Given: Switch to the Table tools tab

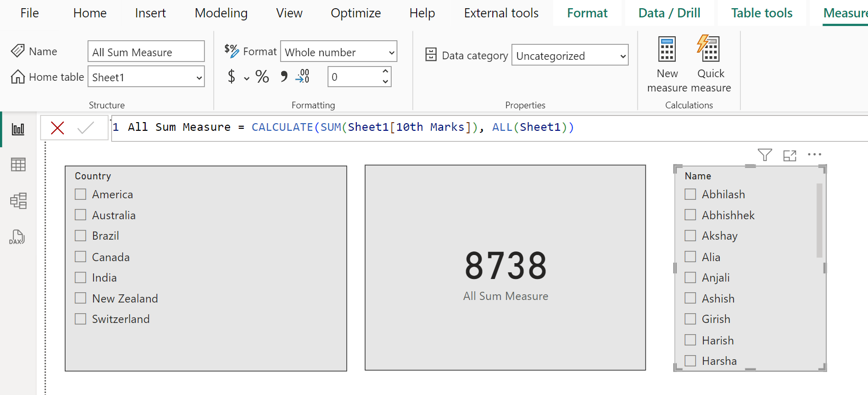Looking at the screenshot, I should click(x=761, y=13).
